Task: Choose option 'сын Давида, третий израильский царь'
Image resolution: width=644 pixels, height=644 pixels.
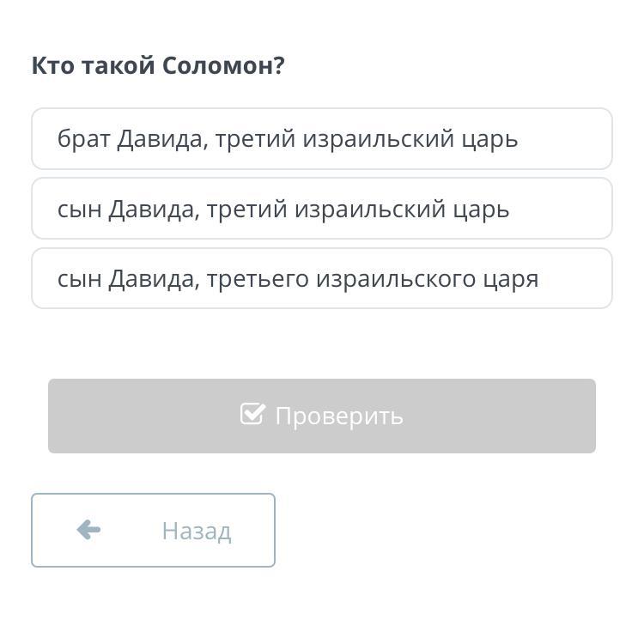Action: click(321, 209)
